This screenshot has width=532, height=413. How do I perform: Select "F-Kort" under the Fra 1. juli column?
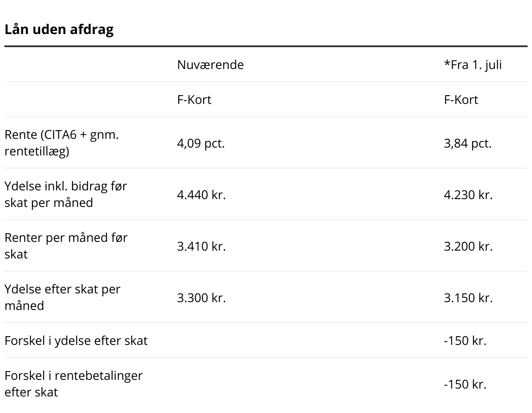(x=461, y=100)
